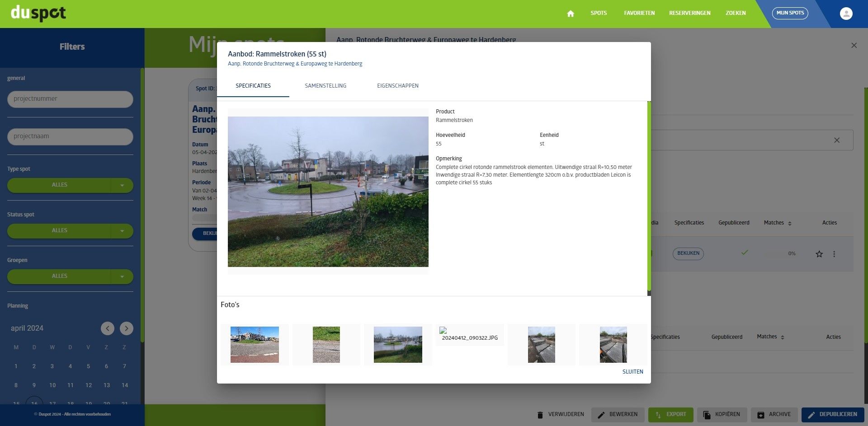
Task: Expand the Groepen dropdown
Action: click(x=122, y=276)
